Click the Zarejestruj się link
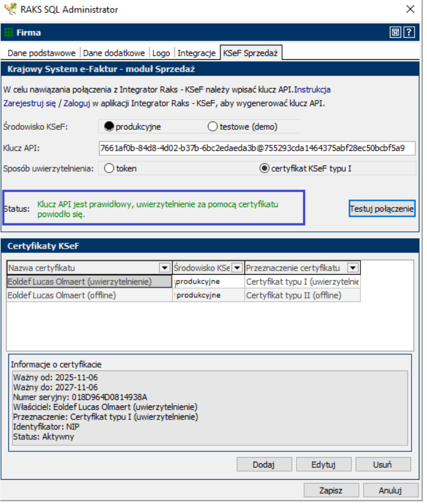 [29, 103]
